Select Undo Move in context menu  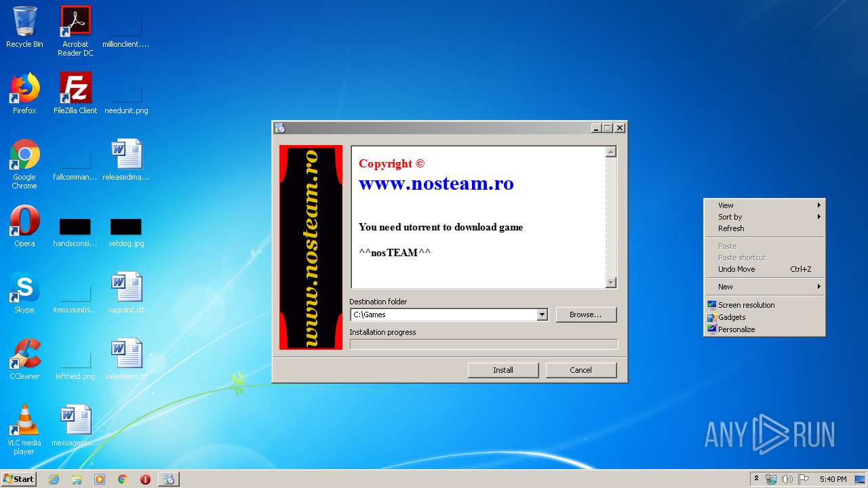point(764,269)
